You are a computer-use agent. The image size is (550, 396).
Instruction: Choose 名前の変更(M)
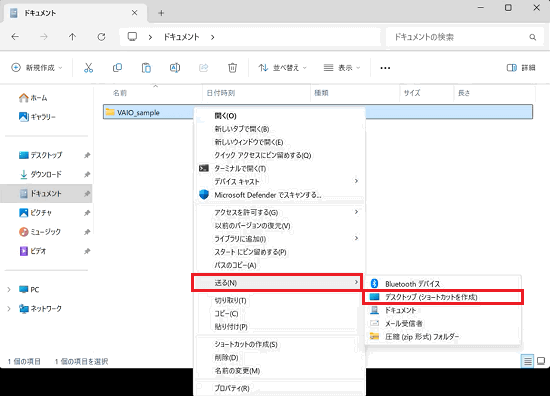(279, 371)
